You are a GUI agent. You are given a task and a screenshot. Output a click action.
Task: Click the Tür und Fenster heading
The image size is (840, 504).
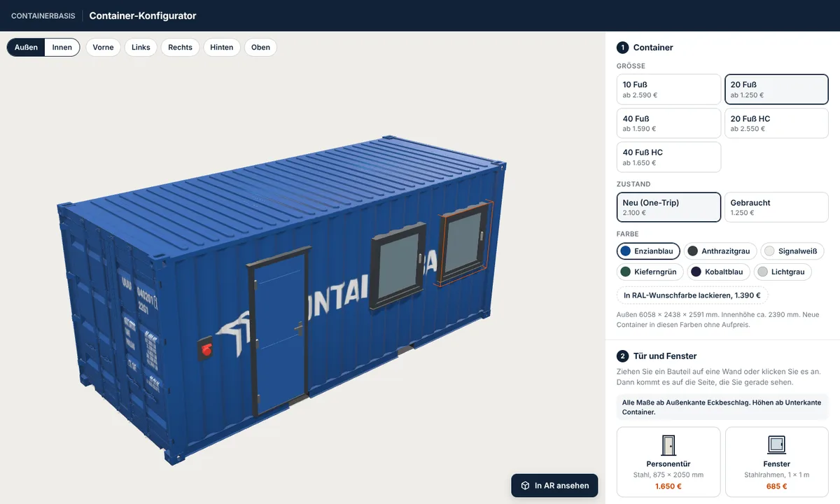click(x=665, y=356)
